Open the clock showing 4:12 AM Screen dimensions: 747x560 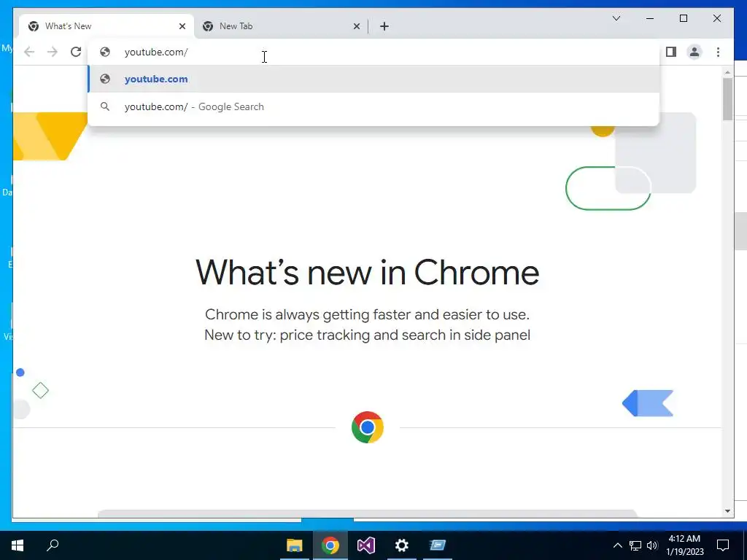[x=684, y=545]
